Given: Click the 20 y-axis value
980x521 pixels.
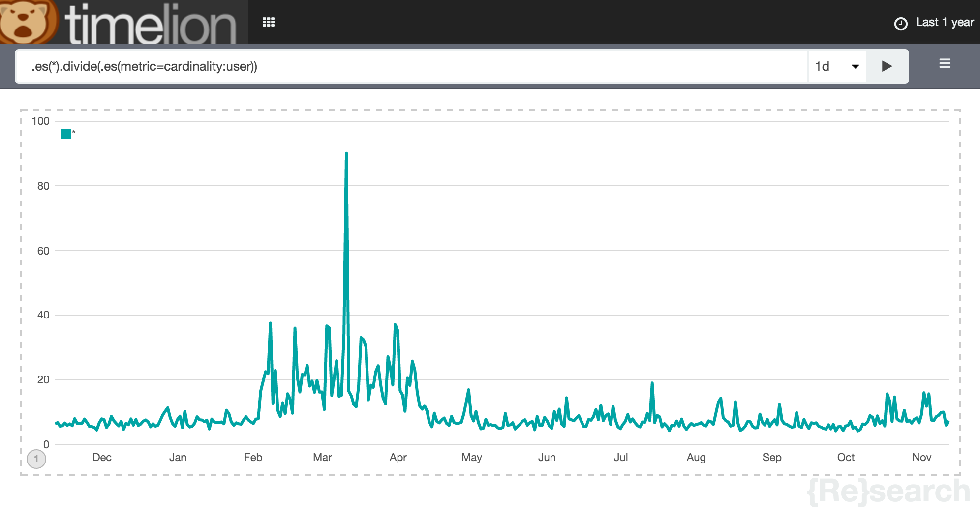Looking at the screenshot, I should coord(43,380).
